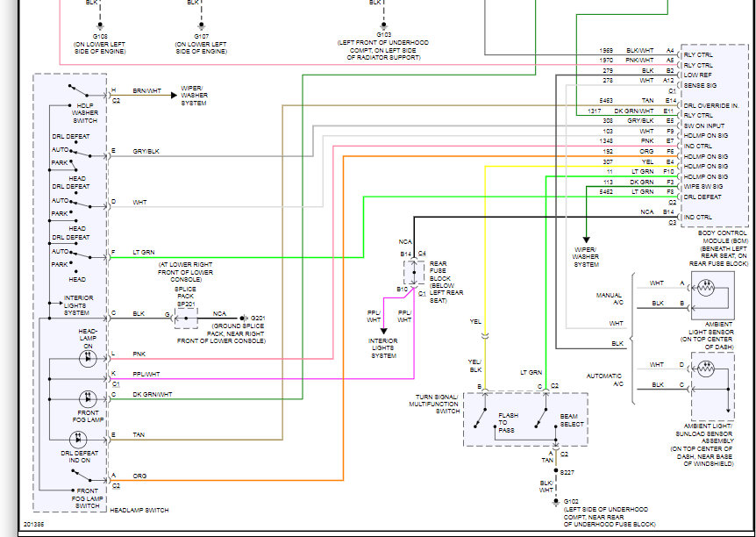Click circuit number '1348' on PNK wire
Viewport: 756px width, 537px height.
tap(606, 141)
